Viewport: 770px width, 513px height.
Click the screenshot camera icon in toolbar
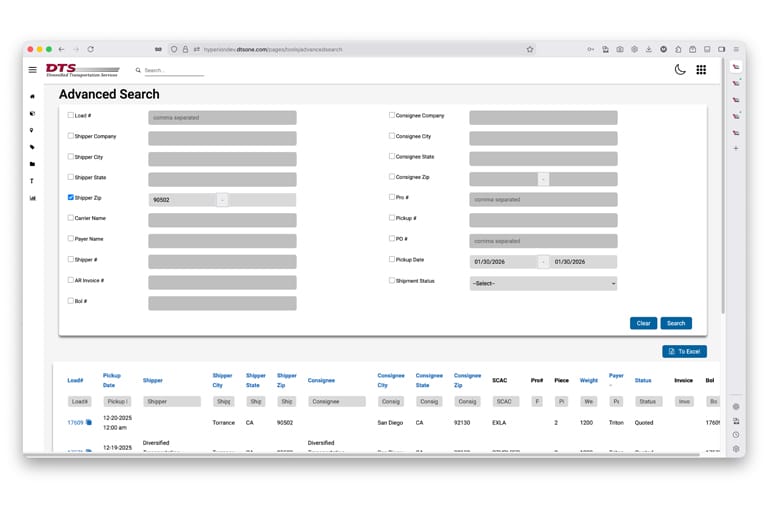tap(620, 49)
